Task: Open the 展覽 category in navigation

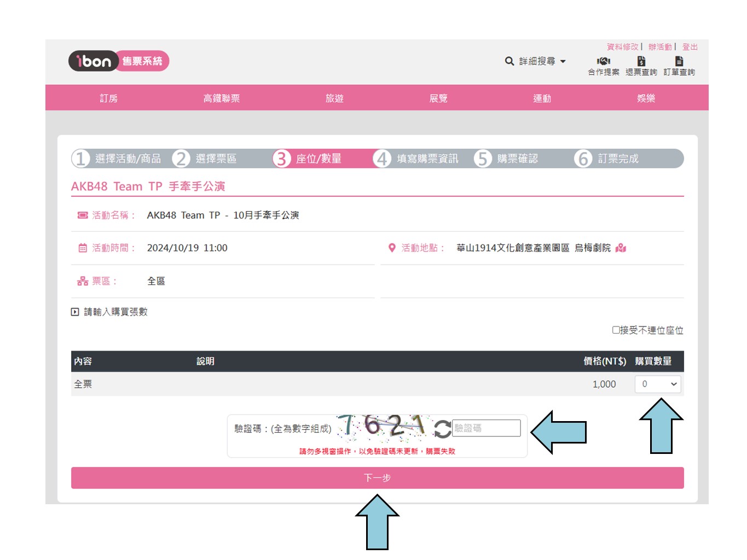Action: click(x=438, y=98)
